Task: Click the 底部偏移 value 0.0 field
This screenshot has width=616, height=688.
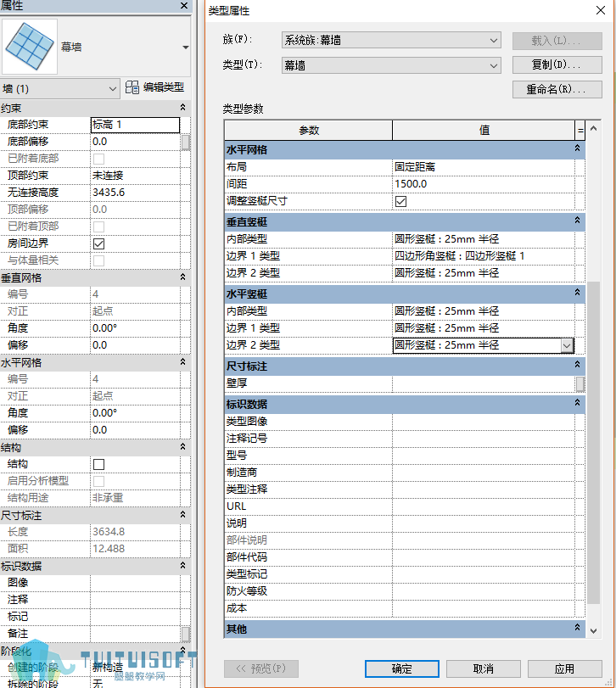Action: click(x=135, y=142)
